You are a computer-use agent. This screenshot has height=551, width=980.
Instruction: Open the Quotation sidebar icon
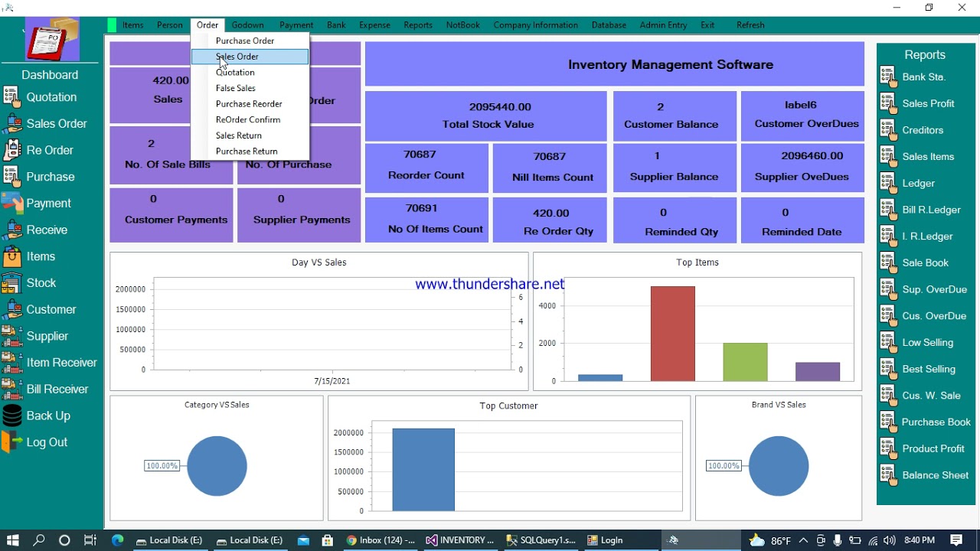tap(11, 96)
